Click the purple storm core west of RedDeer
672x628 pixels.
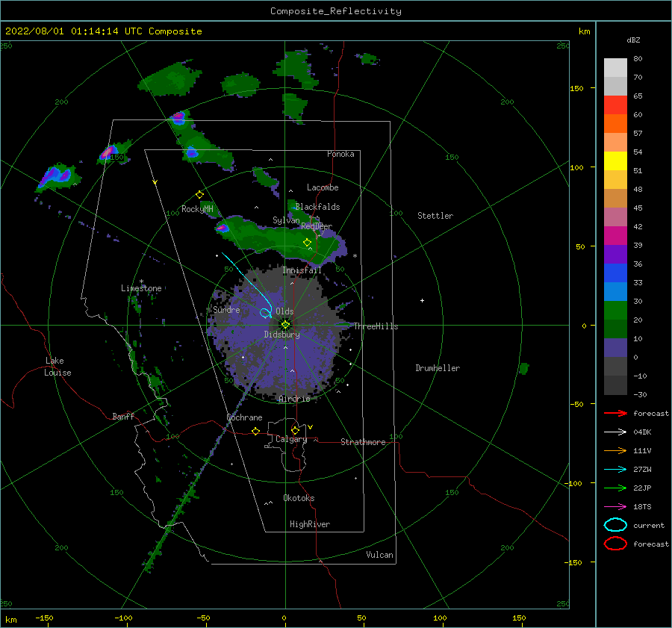pyautogui.click(x=222, y=228)
